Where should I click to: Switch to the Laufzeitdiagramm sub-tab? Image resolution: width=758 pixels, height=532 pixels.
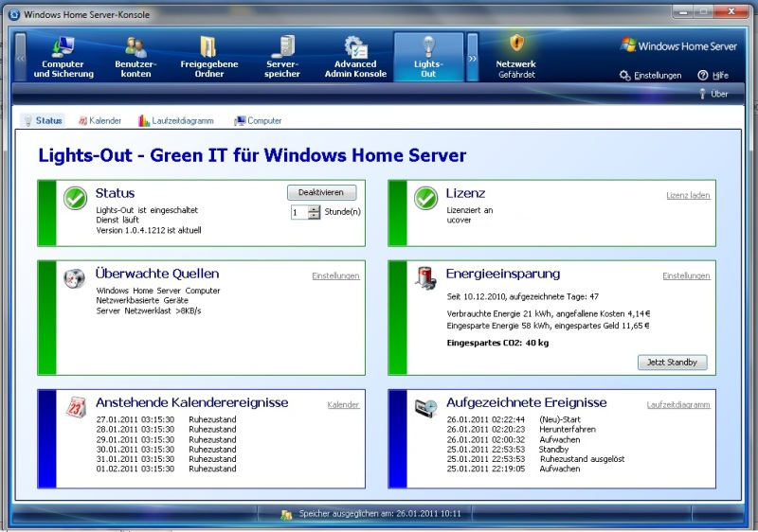click(x=176, y=120)
